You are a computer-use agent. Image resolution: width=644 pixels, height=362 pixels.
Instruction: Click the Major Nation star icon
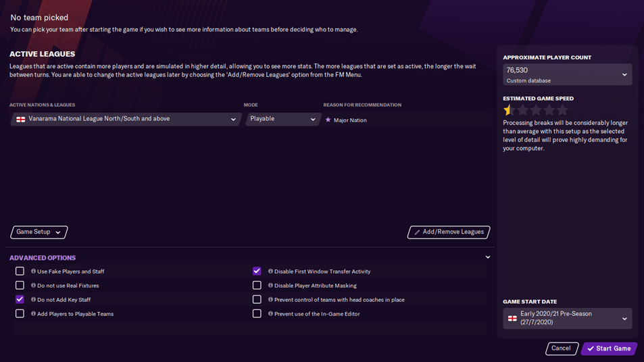pos(328,120)
